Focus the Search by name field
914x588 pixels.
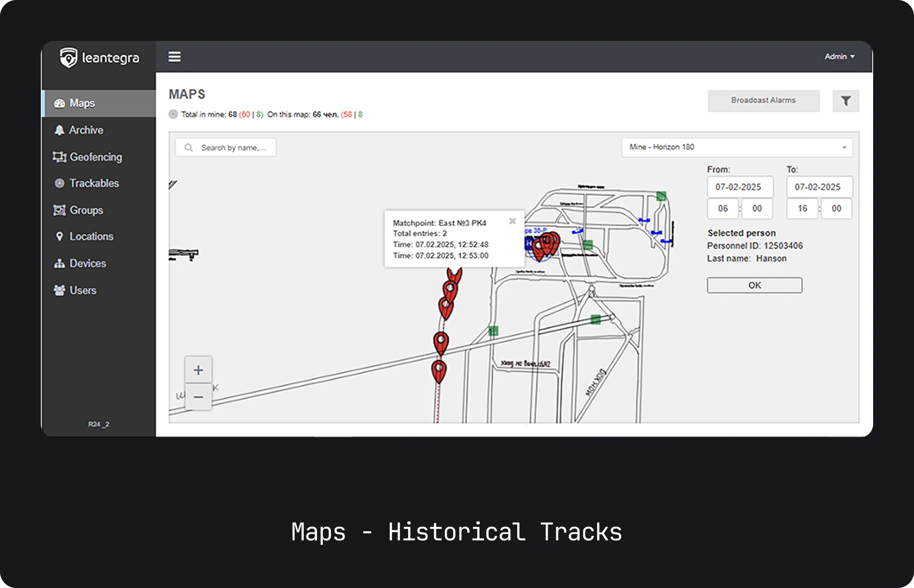tap(233, 147)
